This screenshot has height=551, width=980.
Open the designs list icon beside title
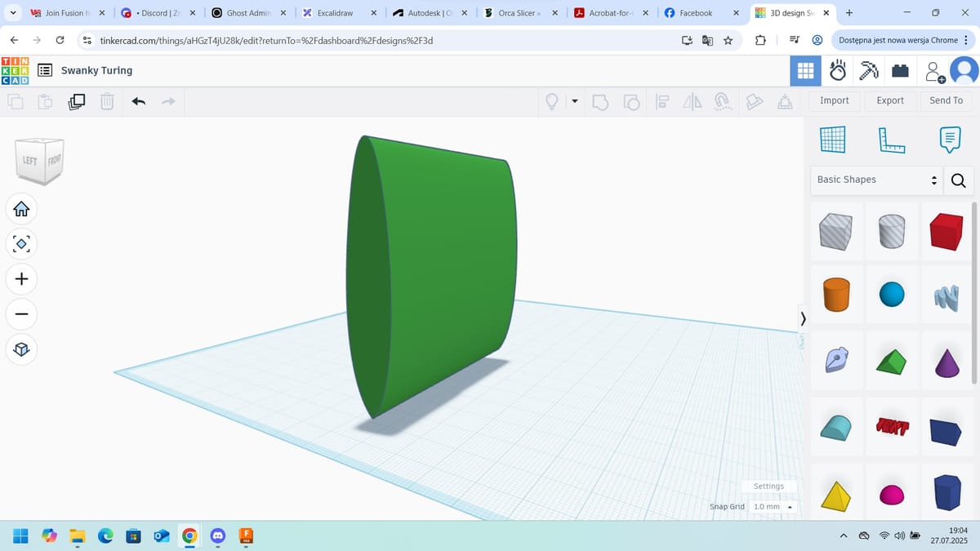coord(45,71)
